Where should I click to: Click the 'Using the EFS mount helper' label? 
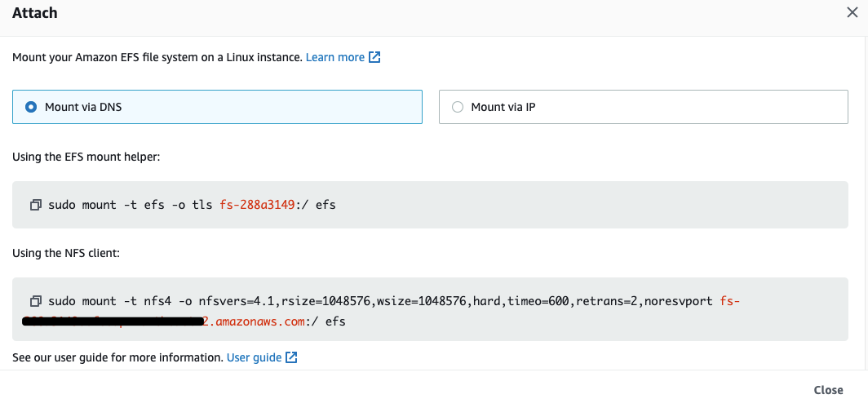pos(86,157)
